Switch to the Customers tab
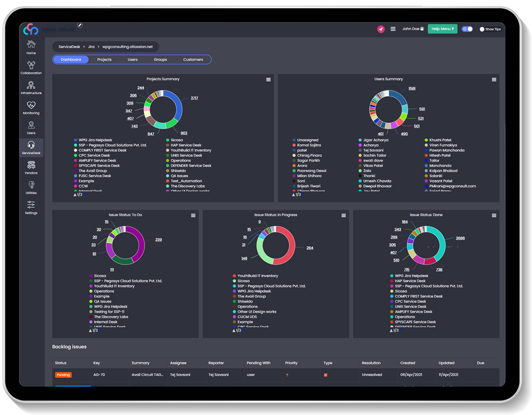This screenshot has width=532, height=415. (x=193, y=59)
